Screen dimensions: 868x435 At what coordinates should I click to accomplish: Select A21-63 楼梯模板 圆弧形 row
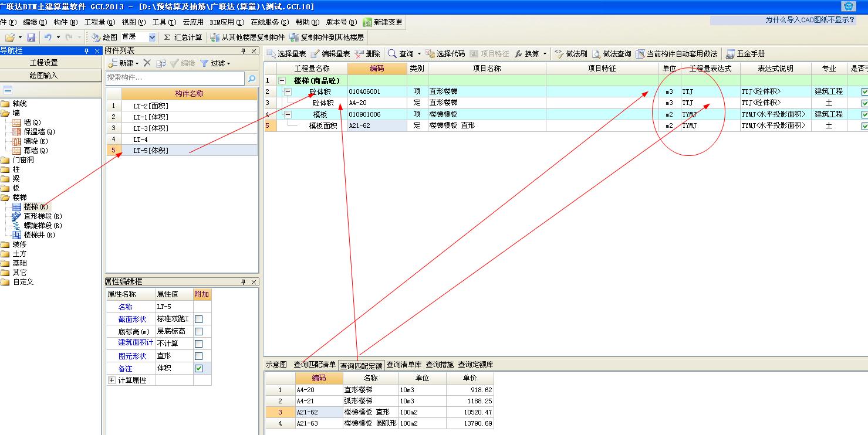380,423
